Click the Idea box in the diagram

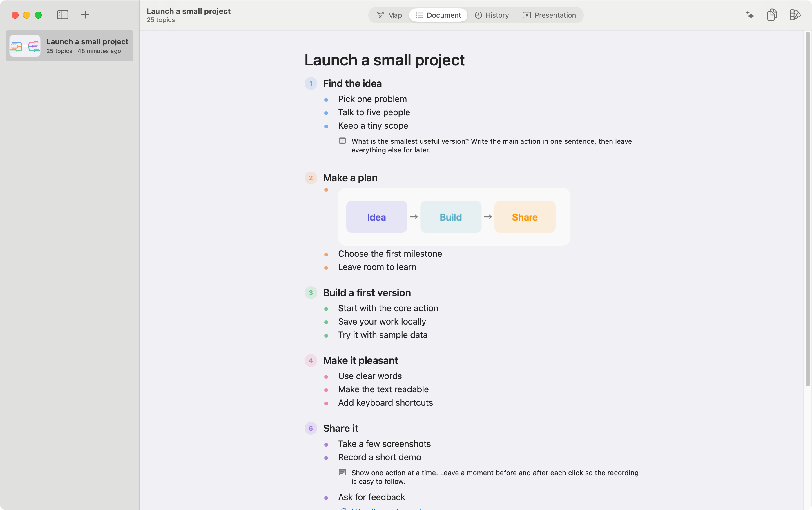[x=376, y=217]
